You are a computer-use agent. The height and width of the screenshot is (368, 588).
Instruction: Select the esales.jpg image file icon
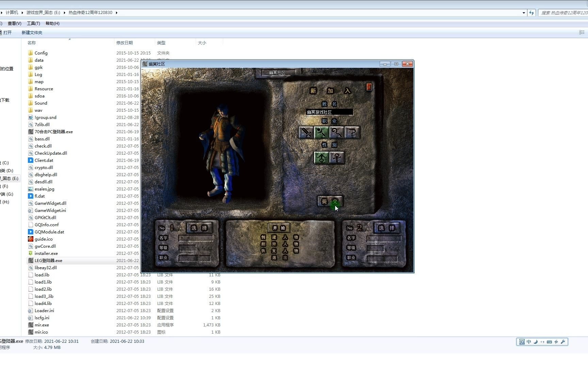tap(31, 189)
